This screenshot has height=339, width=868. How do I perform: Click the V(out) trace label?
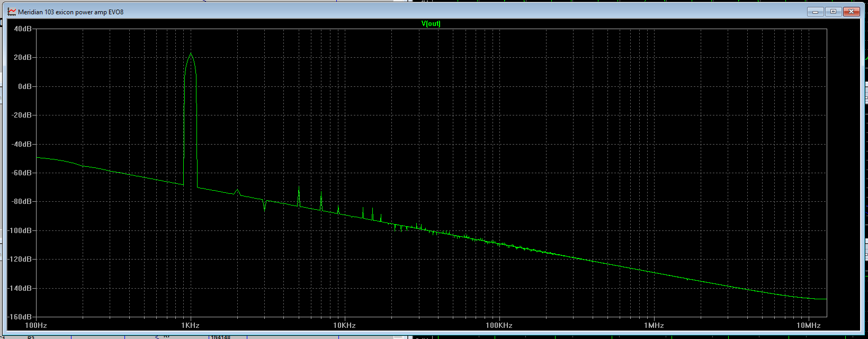click(x=431, y=23)
